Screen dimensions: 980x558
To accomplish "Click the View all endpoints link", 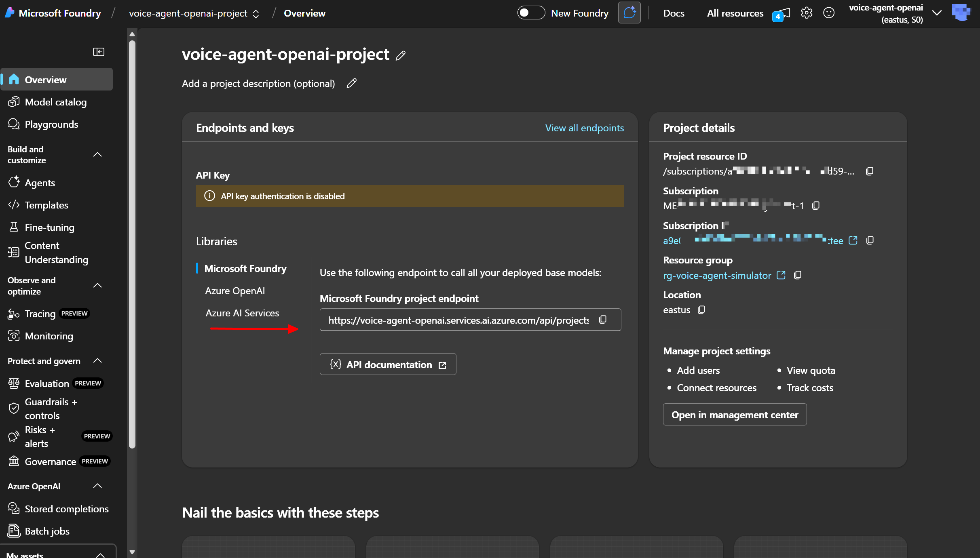I will coord(584,128).
